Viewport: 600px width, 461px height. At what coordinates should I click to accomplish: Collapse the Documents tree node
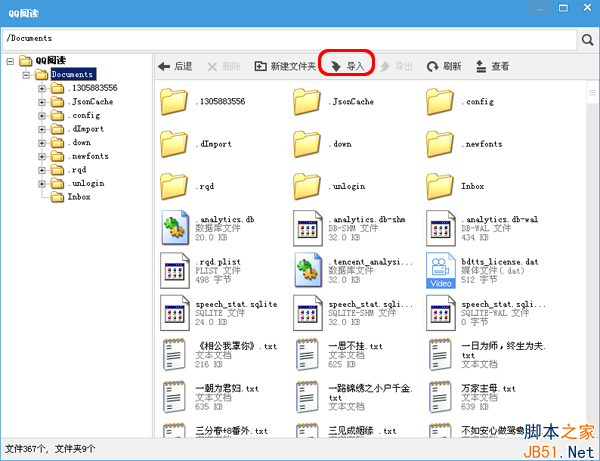pyautogui.click(x=26, y=75)
